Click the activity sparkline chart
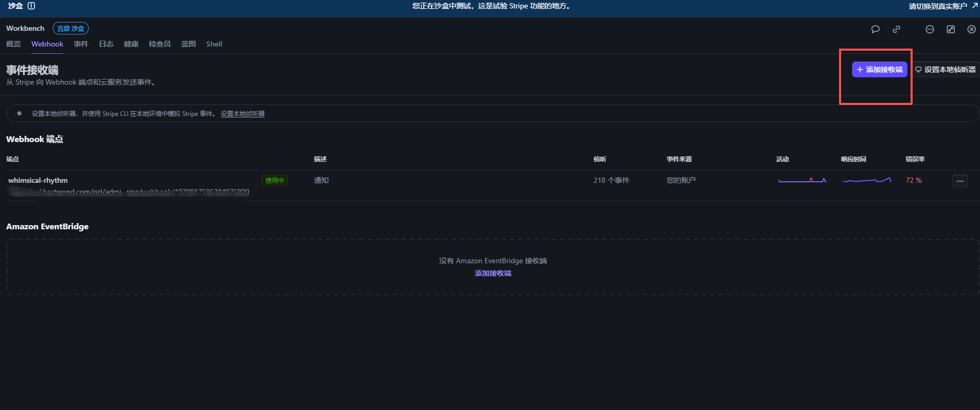This screenshot has height=410, width=980. click(x=802, y=180)
